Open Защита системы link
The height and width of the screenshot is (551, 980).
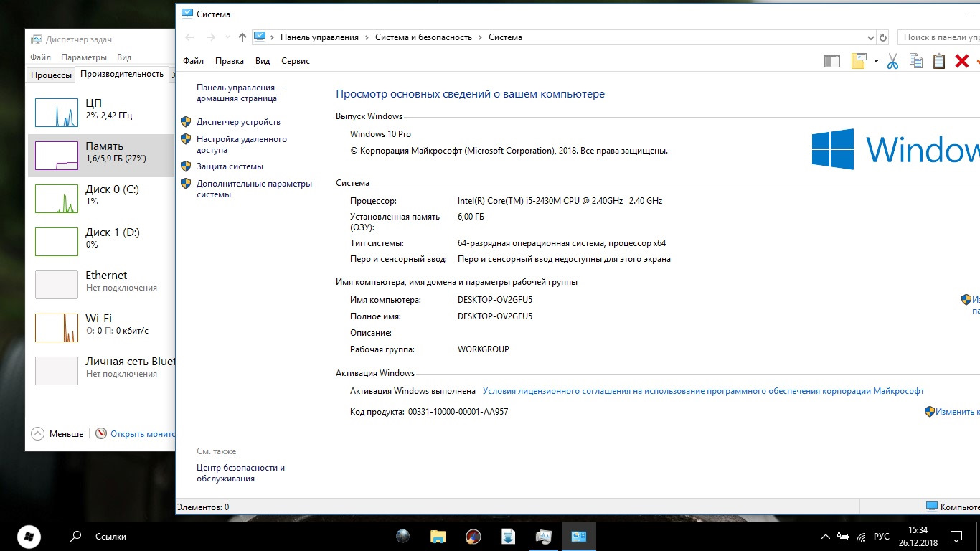pos(230,166)
